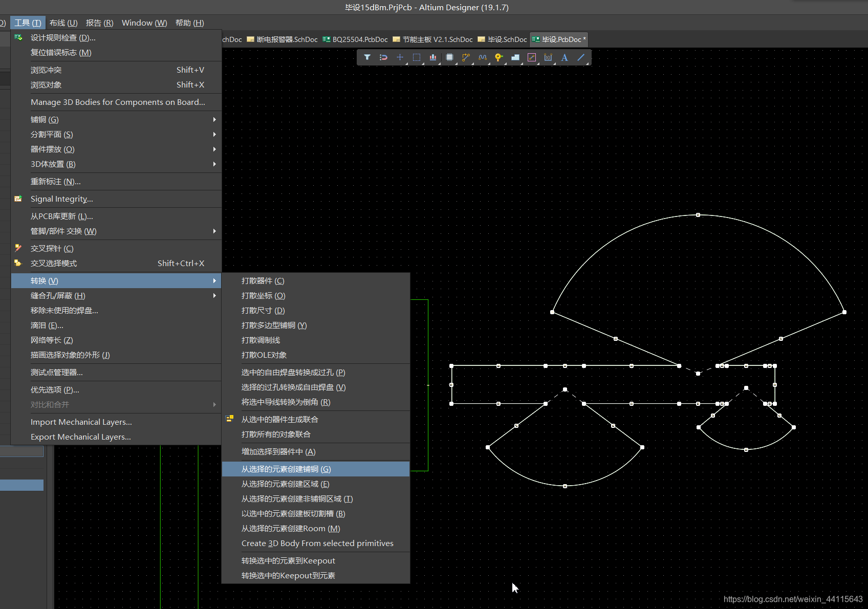Click the selection filter funnel icon
Screen dimensions: 868x609
click(x=367, y=57)
